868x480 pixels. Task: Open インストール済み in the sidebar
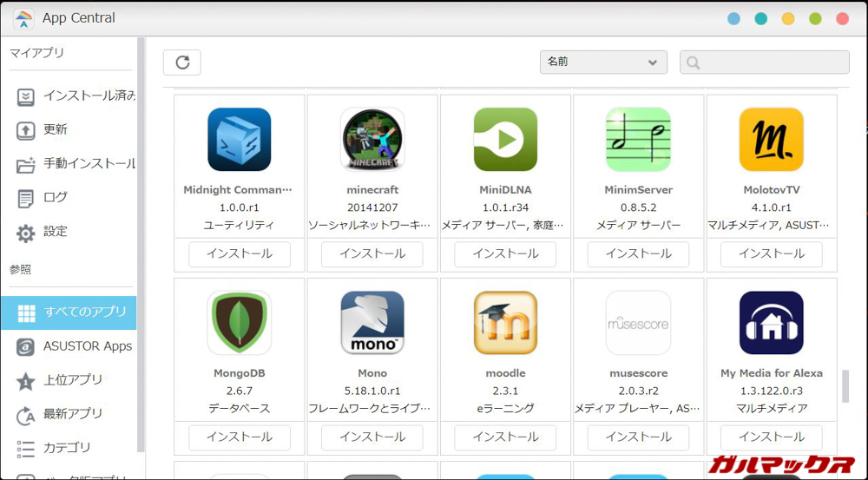point(89,96)
